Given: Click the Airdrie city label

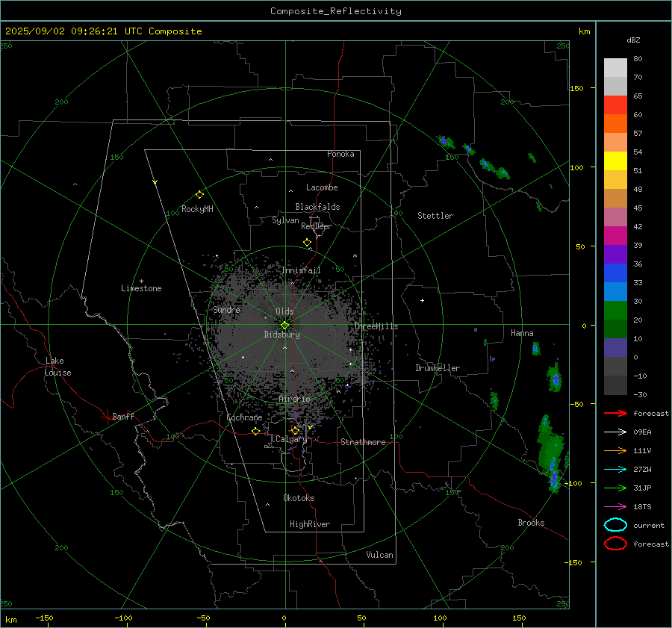Looking at the screenshot, I should click(x=294, y=399).
